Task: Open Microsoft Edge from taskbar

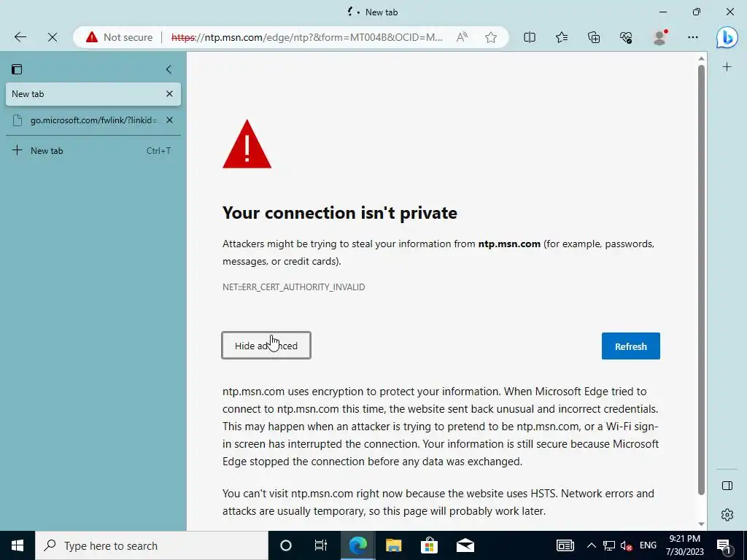Action: 357,545
